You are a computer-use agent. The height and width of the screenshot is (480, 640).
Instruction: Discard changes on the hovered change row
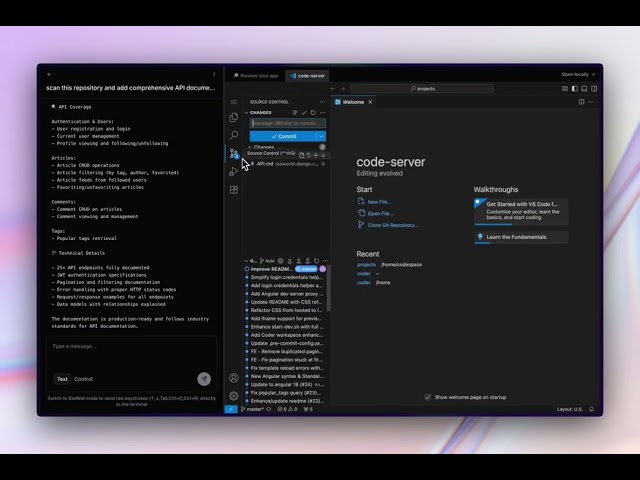(x=309, y=155)
